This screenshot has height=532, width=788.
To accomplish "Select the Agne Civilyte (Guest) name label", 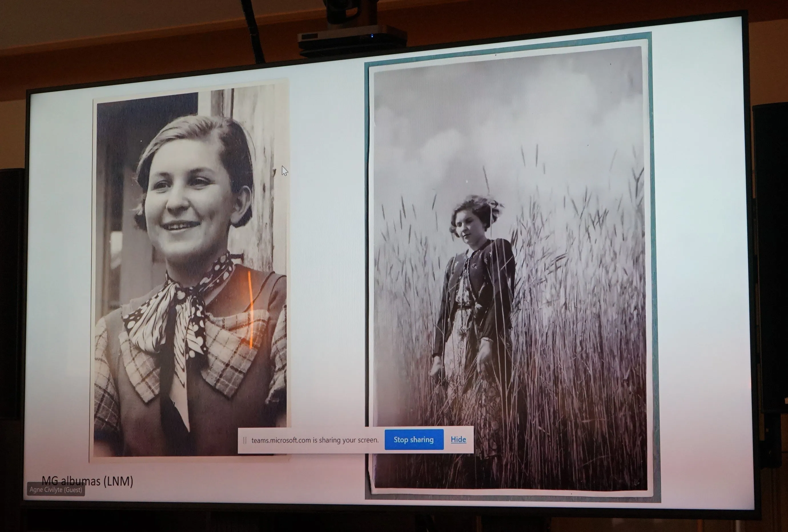I will coord(56,490).
